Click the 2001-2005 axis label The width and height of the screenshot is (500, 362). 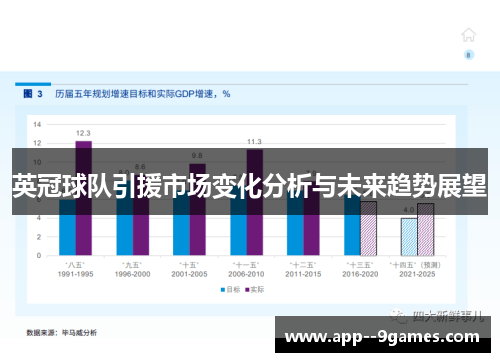coord(189,274)
